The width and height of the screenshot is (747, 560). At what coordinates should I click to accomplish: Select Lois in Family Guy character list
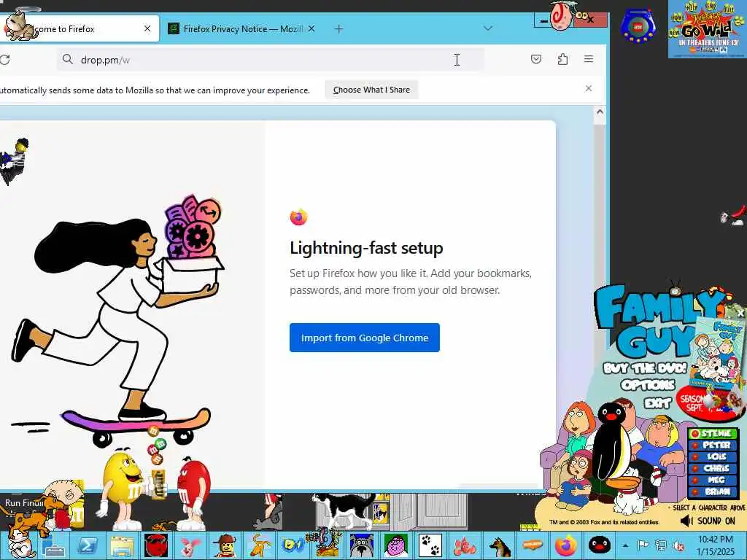(713, 456)
